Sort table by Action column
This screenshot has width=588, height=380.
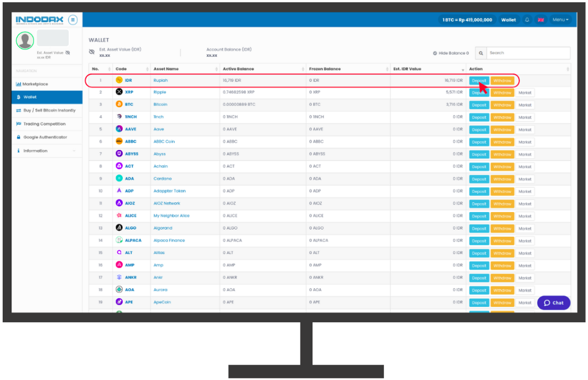click(x=519, y=69)
